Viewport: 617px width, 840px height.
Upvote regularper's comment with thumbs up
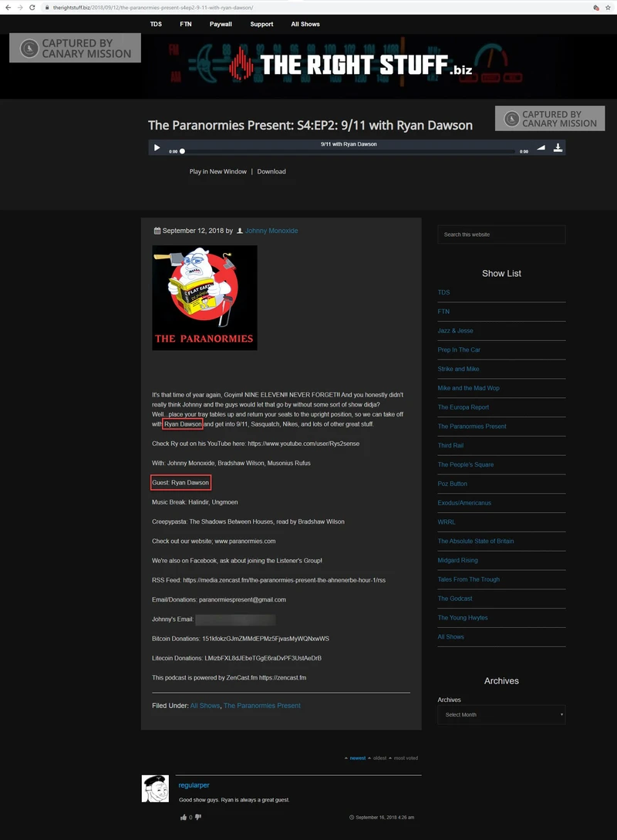coord(184,817)
